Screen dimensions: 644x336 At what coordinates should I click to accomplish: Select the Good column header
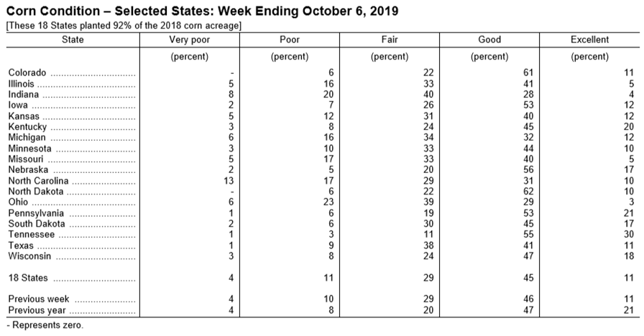pyautogui.click(x=489, y=39)
